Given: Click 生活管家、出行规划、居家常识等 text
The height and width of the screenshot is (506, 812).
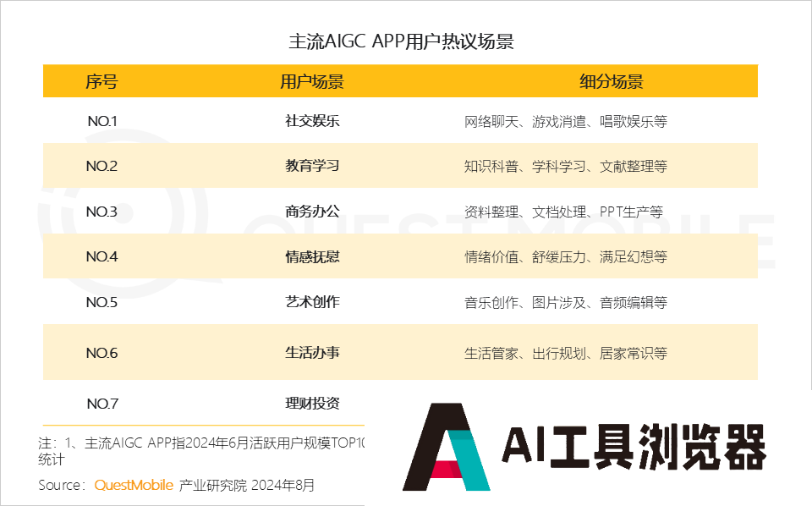Looking at the screenshot, I should 566,353.
